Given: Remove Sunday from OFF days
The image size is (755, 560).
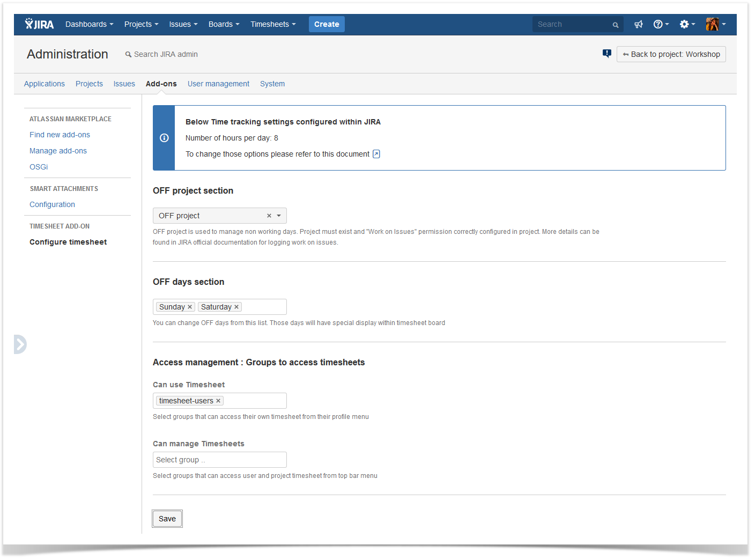Looking at the screenshot, I should pos(190,307).
